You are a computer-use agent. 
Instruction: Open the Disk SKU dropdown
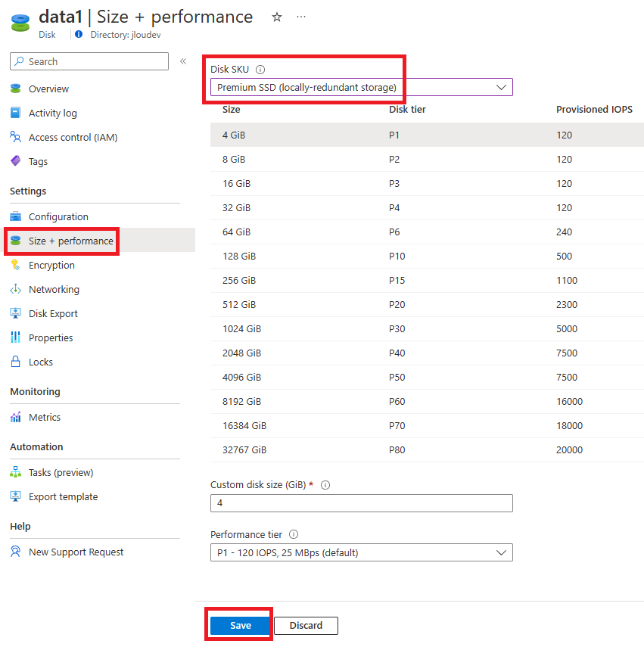point(362,88)
